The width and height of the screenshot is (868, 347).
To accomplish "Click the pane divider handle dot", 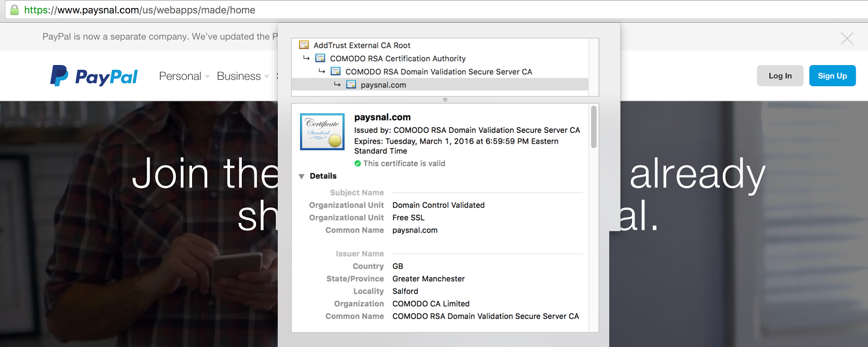I will [445, 100].
